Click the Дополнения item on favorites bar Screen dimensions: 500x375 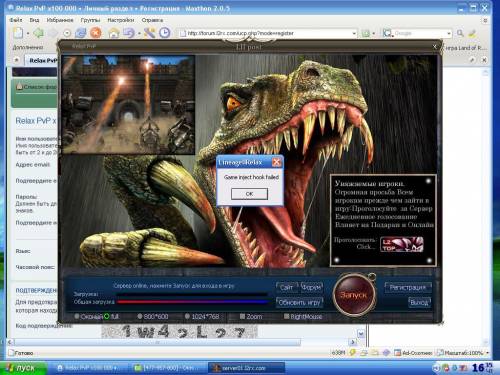click(x=28, y=47)
